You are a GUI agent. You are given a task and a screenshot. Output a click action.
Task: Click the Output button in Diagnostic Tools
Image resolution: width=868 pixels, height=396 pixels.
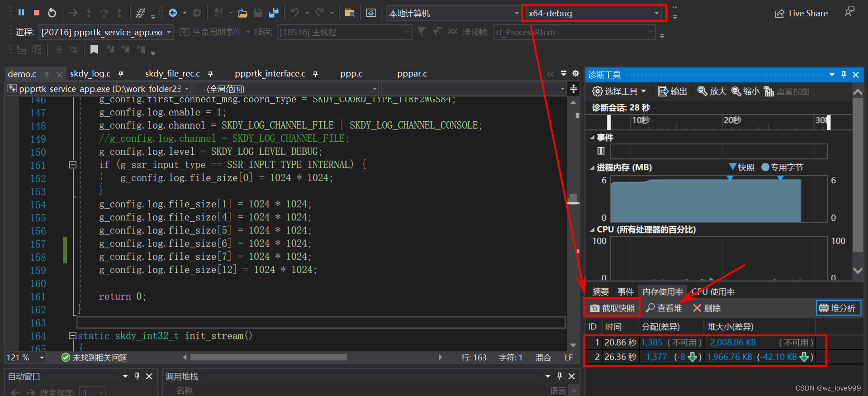(672, 91)
